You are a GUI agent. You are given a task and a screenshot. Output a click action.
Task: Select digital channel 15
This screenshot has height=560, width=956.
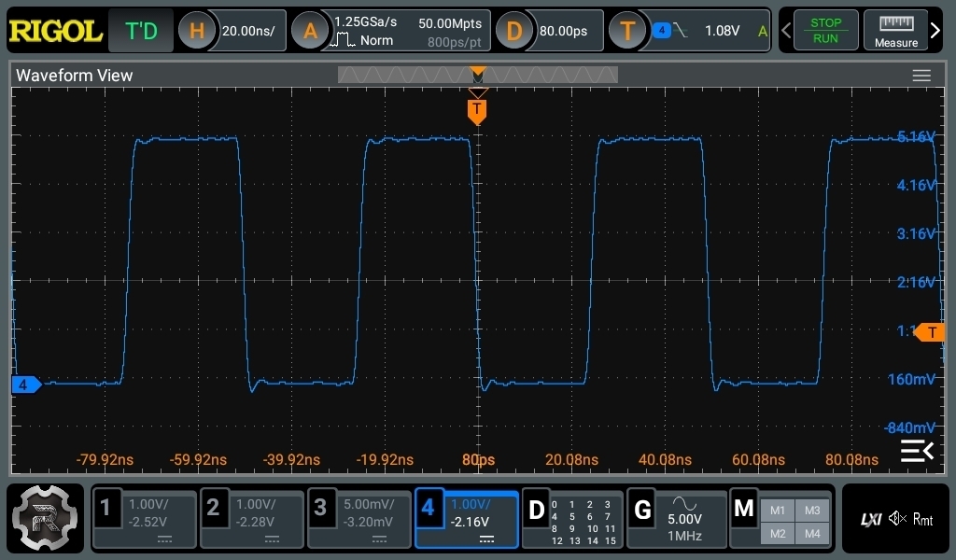point(611,541)
